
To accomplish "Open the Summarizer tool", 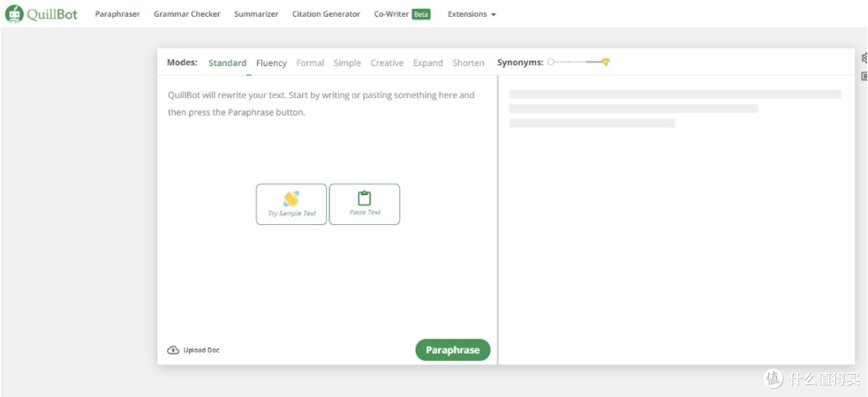I will (256, 14).
